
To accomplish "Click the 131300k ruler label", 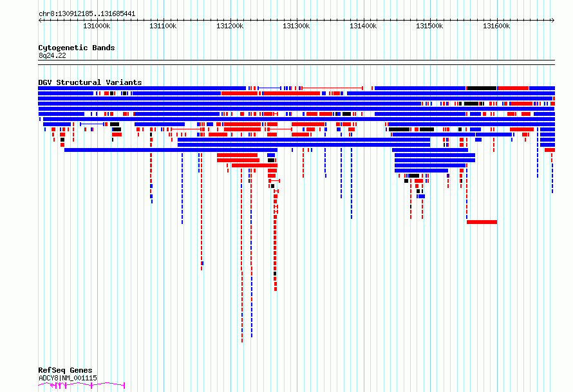I will [x=296, y=26].
